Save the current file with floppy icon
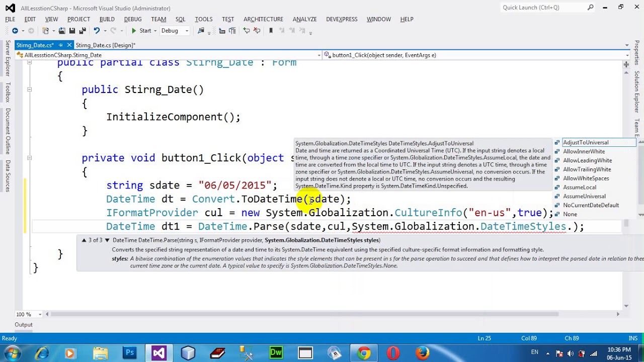 point(72,31)
